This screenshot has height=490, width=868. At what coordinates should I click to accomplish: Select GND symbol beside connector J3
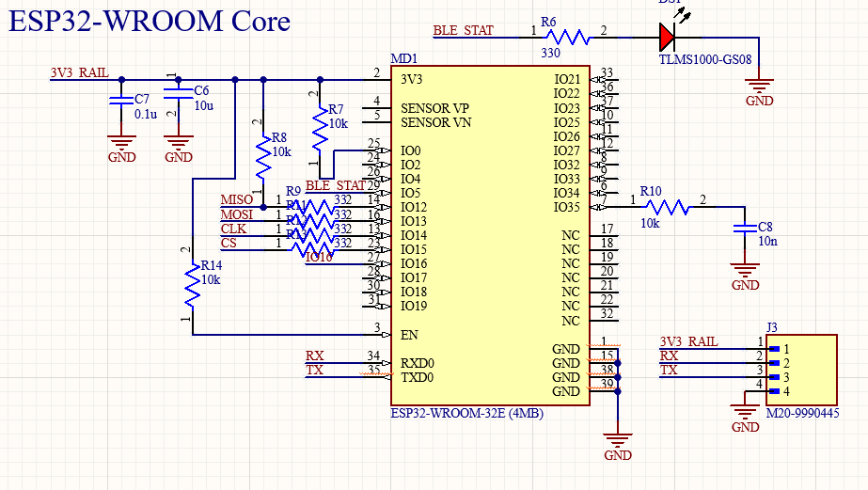click(x=745, y=419)
